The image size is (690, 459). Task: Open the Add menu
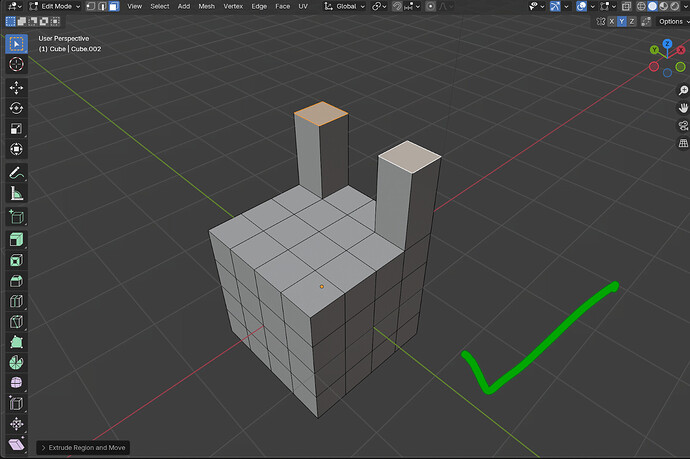coord(184,6)
